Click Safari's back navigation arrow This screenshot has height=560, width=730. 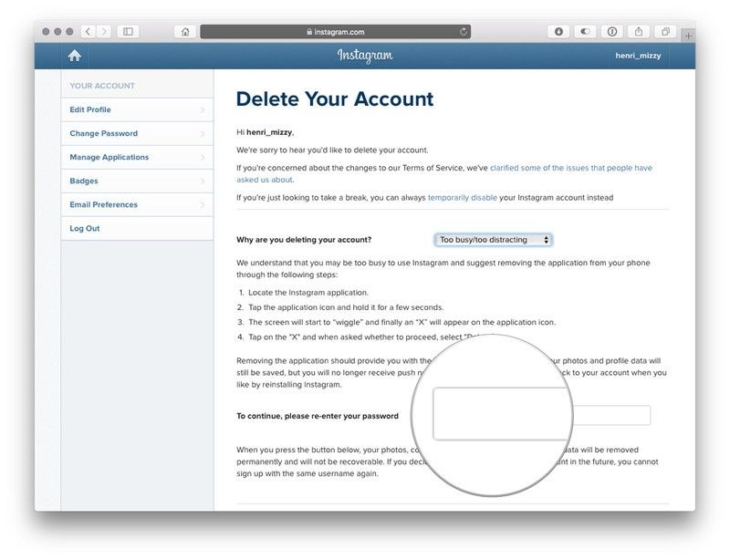(x=88, y=32)
